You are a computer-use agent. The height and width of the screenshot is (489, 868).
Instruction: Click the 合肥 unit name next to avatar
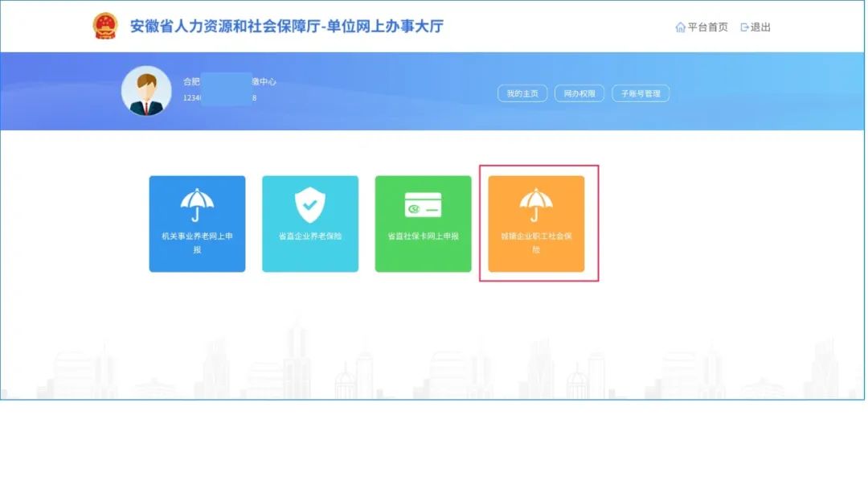pyautogui.click(x=192, y=81)
